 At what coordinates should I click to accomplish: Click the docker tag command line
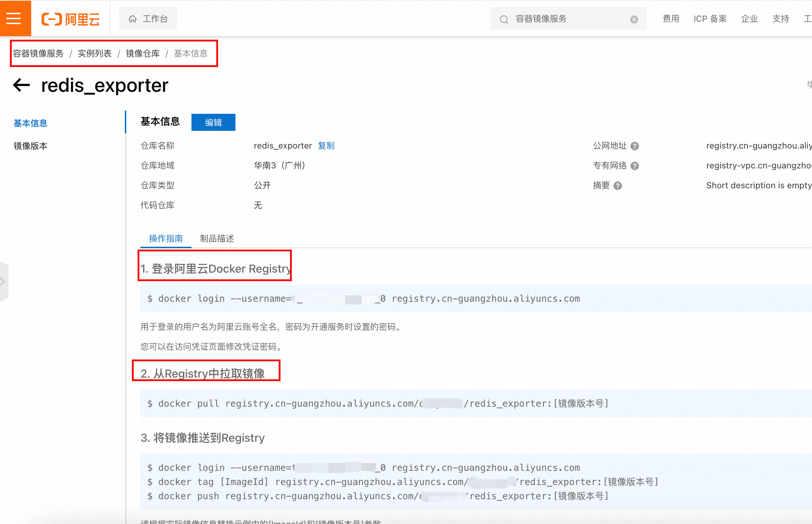point(403,482)
